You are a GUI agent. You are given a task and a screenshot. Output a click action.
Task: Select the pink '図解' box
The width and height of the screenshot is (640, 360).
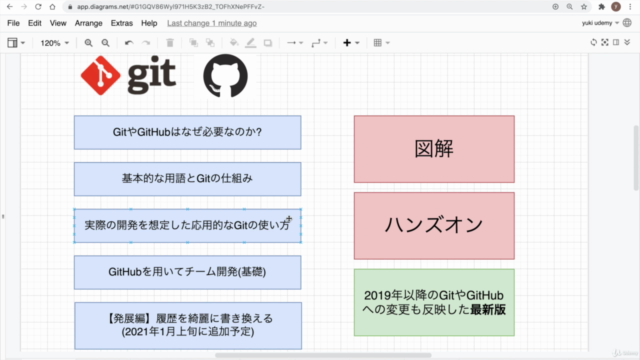(x=434, y=149)
